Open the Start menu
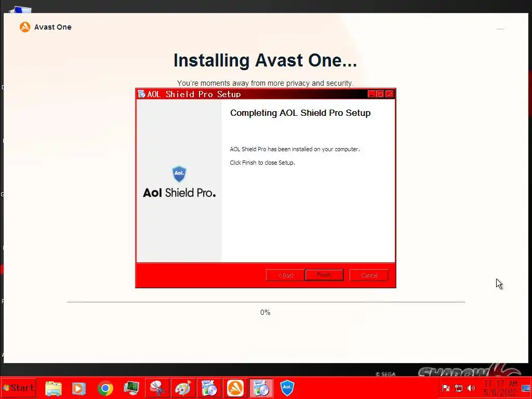 (x=18, y=388)
